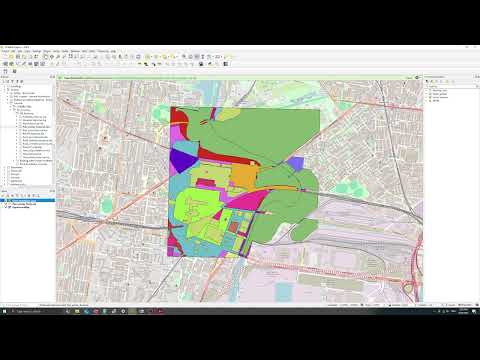Click the search field in right-side toolbox panel
Viewport: 480px width, 360px height.
pyautogui.click(x=452, y=86)
